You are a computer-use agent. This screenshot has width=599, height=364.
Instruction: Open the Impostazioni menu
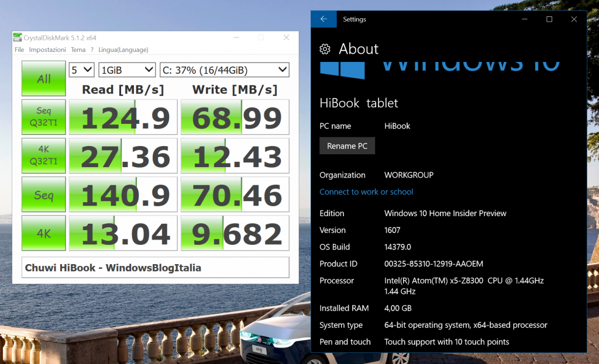coord(47,50)
